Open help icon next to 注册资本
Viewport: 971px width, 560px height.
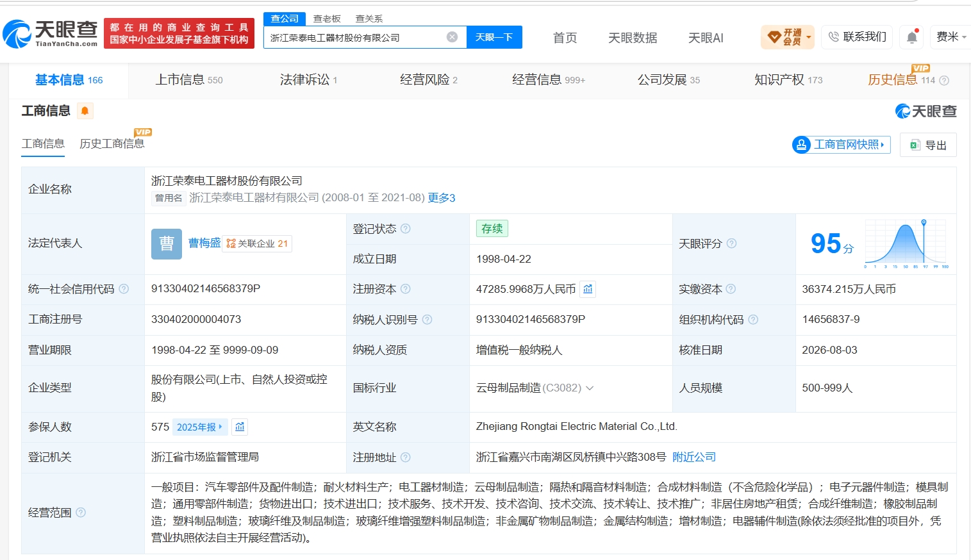406,289
